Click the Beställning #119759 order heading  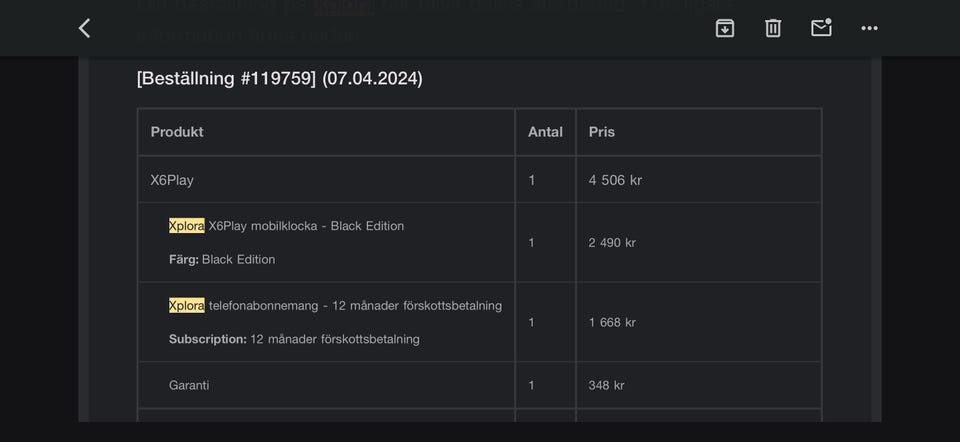226,78
